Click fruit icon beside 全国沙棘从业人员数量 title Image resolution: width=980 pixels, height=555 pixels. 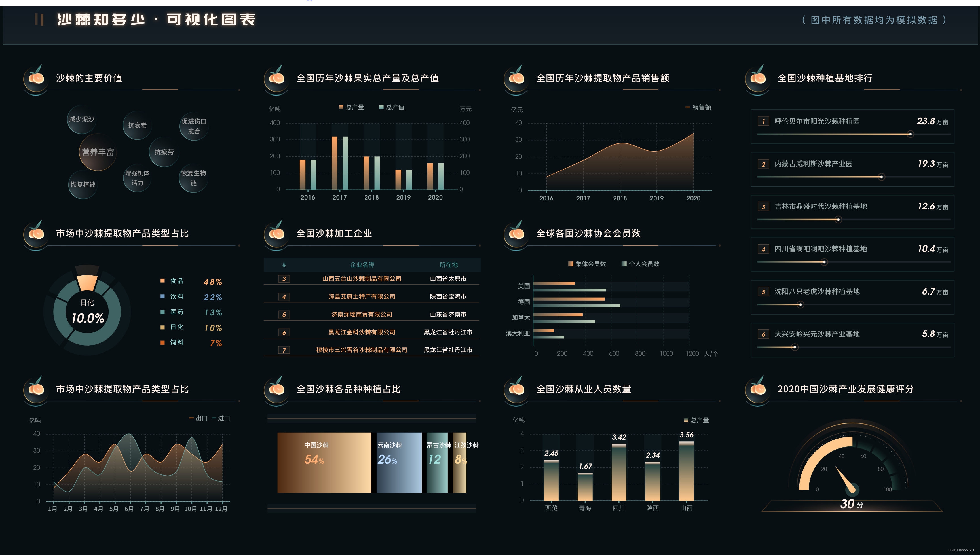(x=516, y=388)
